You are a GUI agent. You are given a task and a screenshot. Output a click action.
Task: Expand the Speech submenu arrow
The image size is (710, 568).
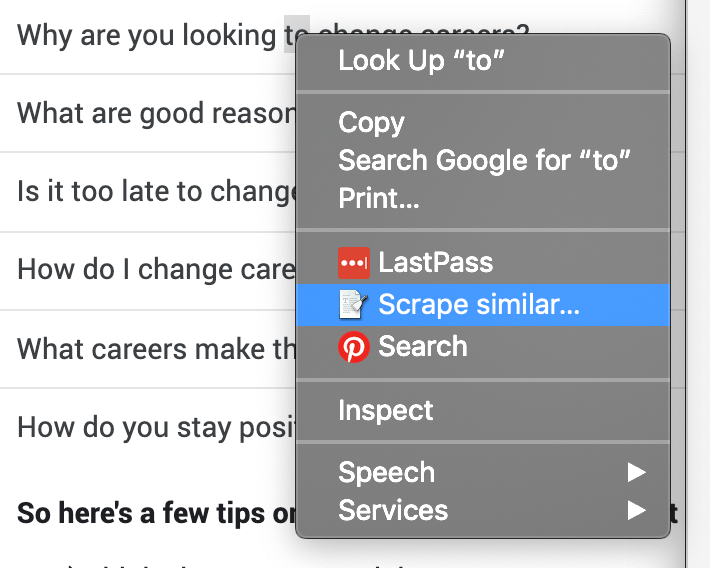(636, 472)
